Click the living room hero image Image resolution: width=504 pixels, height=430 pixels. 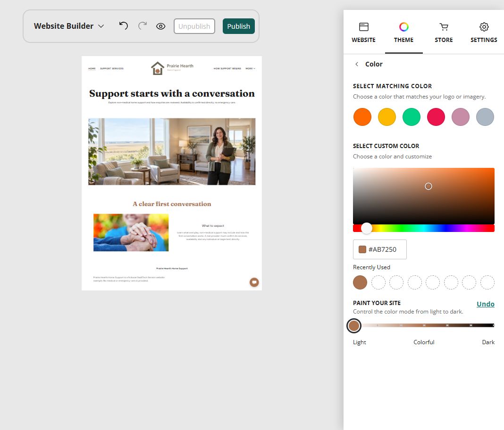point(172,151)
